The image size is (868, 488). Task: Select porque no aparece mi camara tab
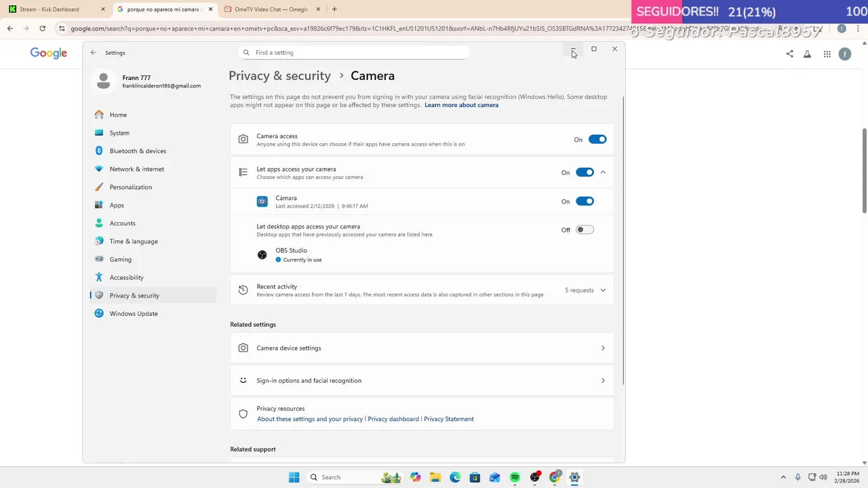[x=165, y=9]
